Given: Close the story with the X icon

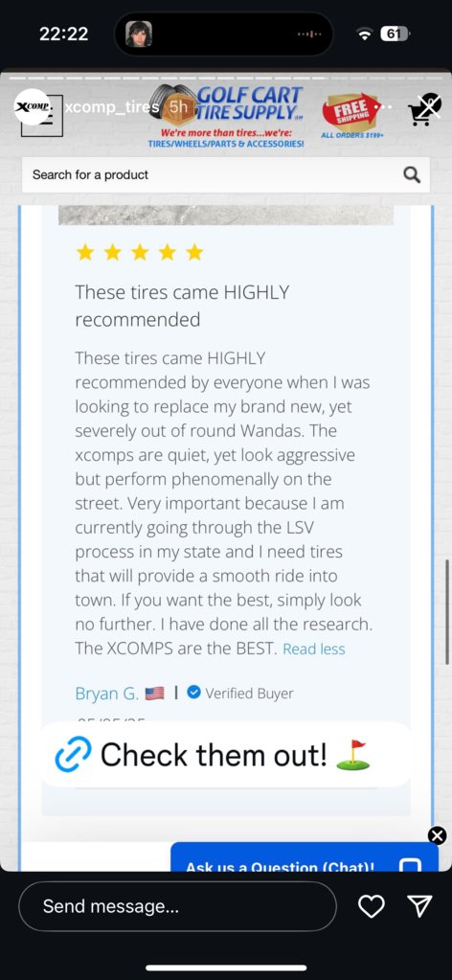Looking at the screenshot, I should (432, 105).
